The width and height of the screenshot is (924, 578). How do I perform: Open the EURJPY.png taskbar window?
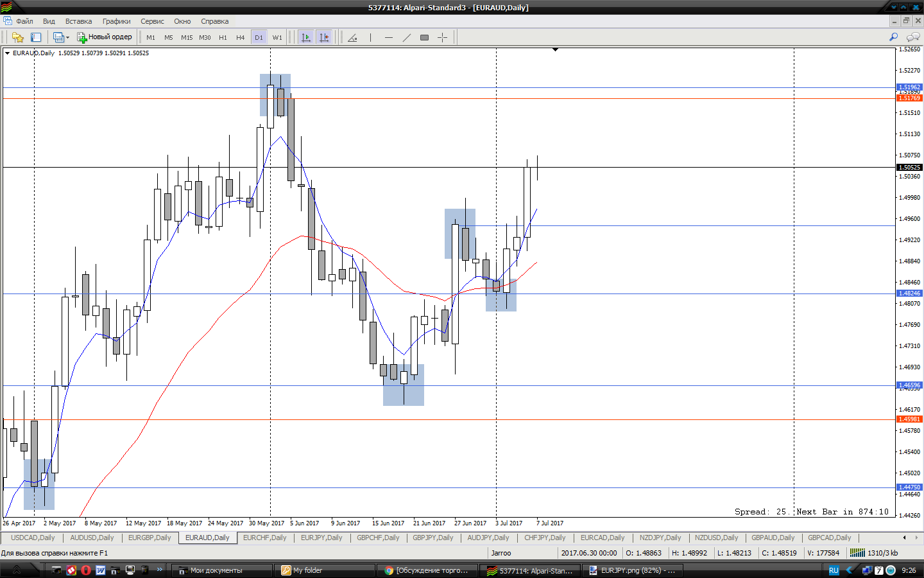pos(633,570)
